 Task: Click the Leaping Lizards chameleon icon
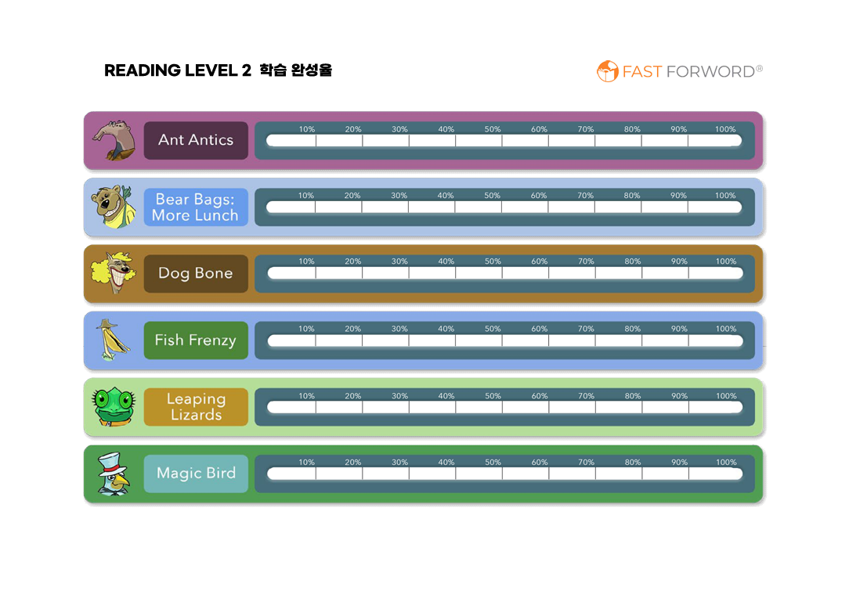point(114,406)
